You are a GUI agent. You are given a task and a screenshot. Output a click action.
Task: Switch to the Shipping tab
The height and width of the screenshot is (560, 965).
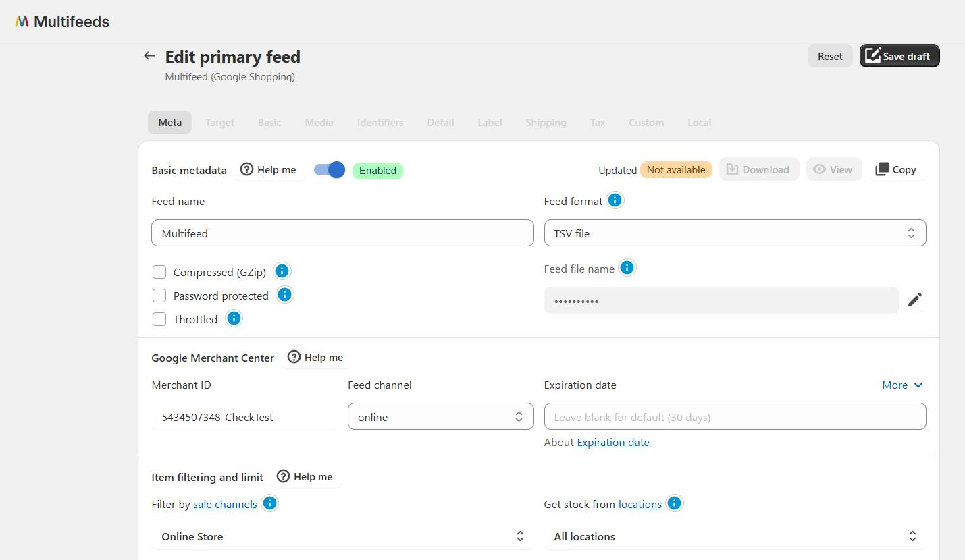546,123
